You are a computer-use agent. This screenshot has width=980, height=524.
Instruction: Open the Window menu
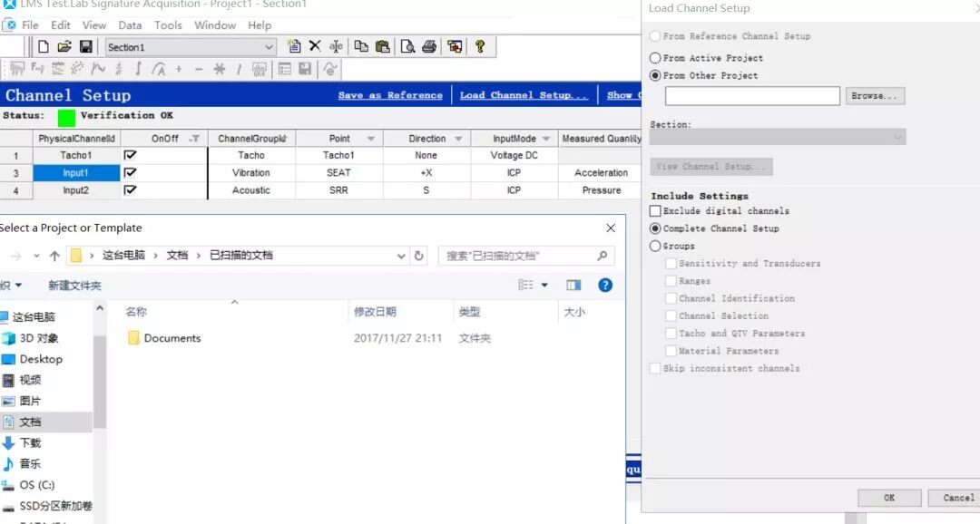tap(215, 25)
